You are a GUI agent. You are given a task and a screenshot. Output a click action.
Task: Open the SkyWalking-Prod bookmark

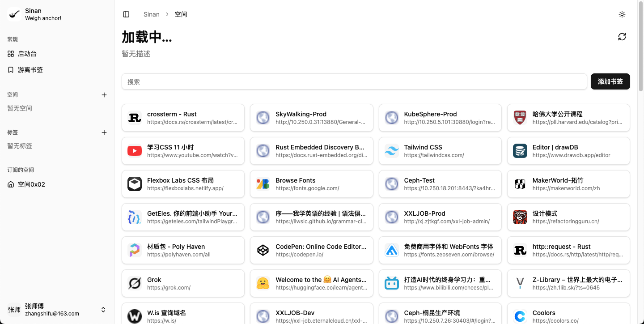(312, 118)
